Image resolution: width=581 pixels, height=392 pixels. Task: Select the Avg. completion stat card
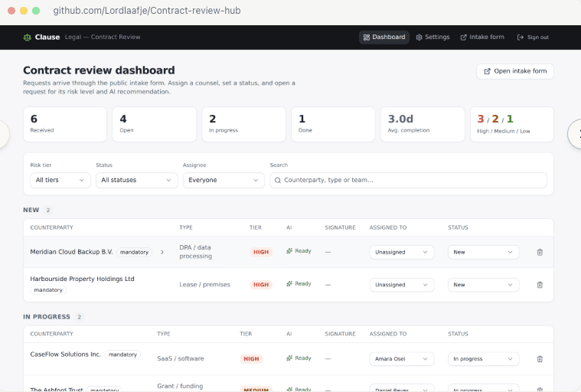pyautogui.click(x=423, y=125)
